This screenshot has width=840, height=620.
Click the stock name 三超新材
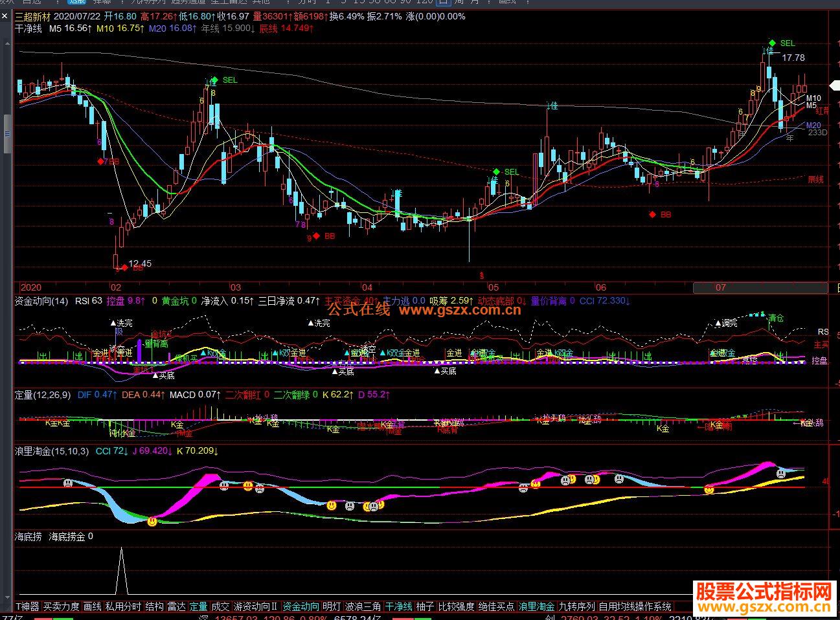click(32, 16)
